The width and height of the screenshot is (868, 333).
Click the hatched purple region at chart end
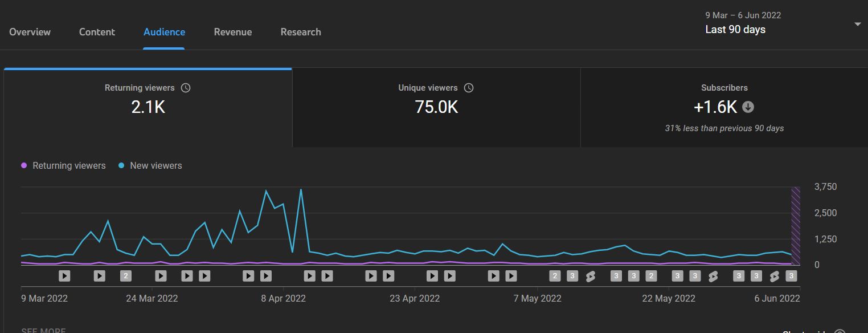tap(796, 226)
